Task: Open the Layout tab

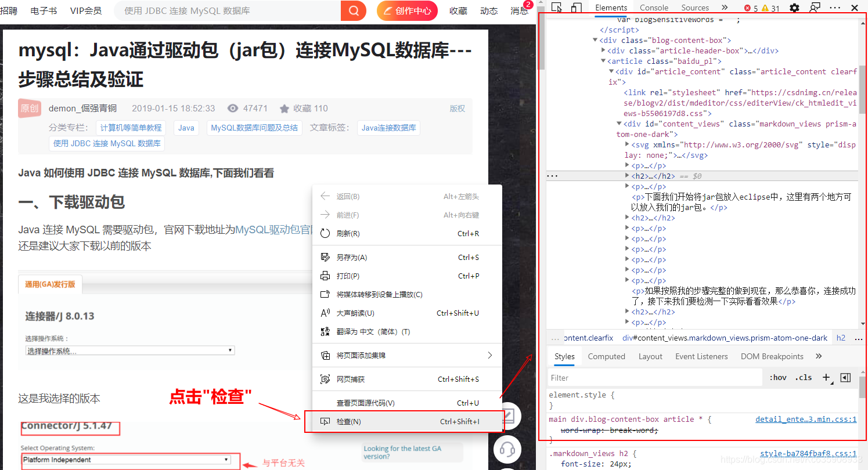Action: click(650, 356)
